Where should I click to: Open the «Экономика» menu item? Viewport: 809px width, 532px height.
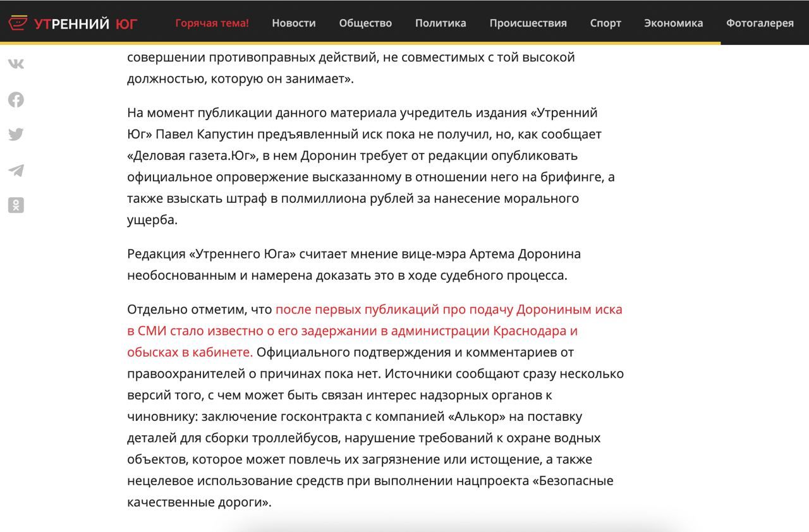coord(673,23)
